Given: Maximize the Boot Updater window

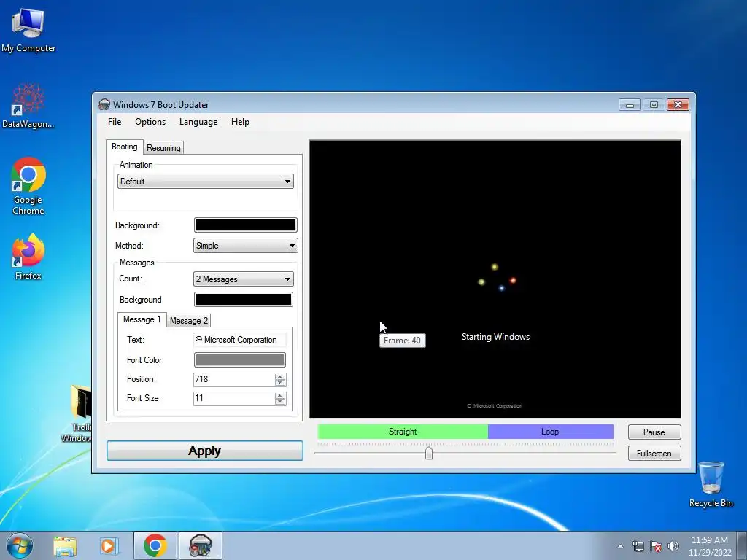Looking at the screenshot, I should [654, 104].
